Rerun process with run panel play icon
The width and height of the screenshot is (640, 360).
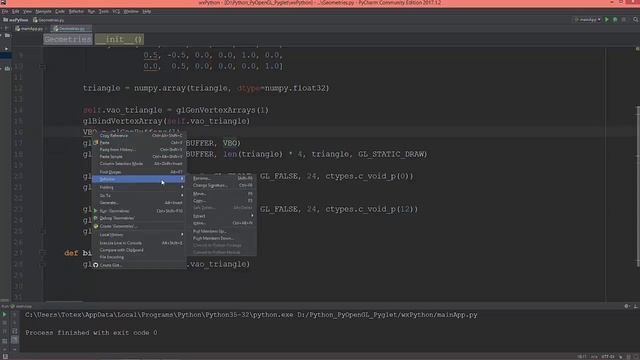tap(4, 315)
